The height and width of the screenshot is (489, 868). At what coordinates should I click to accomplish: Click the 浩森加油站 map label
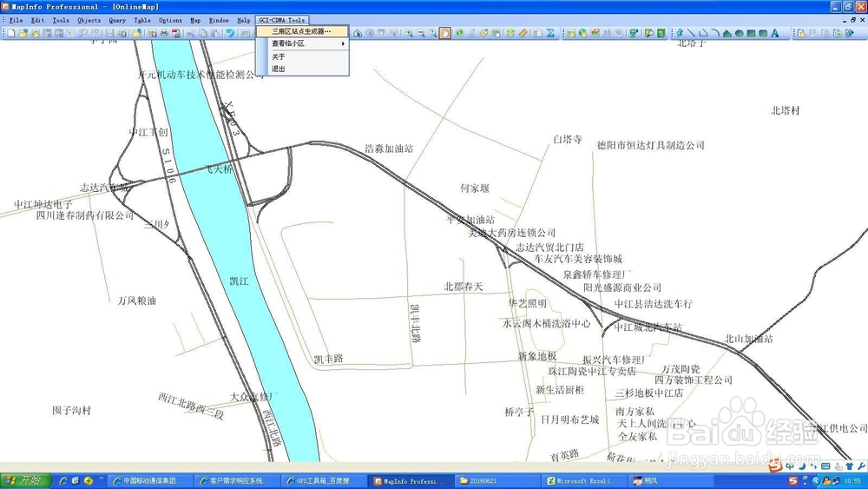click(389, 149)
